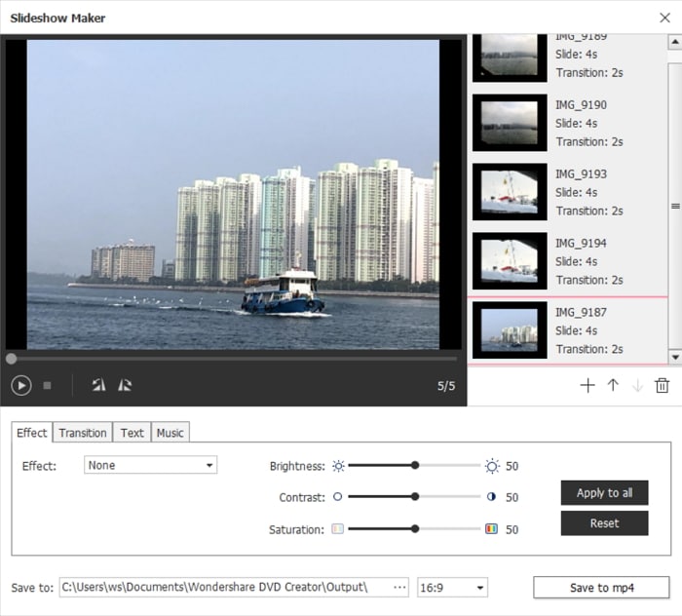
Task: Click the preview playback progress handle
Action: [x=12, y=359]
